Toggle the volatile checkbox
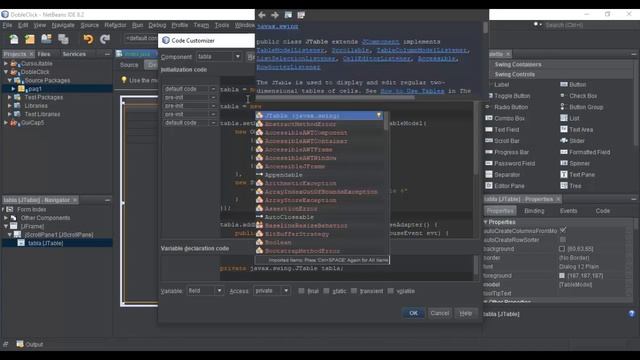This screenshot has width=640, height=360. (x=391, y=291)
